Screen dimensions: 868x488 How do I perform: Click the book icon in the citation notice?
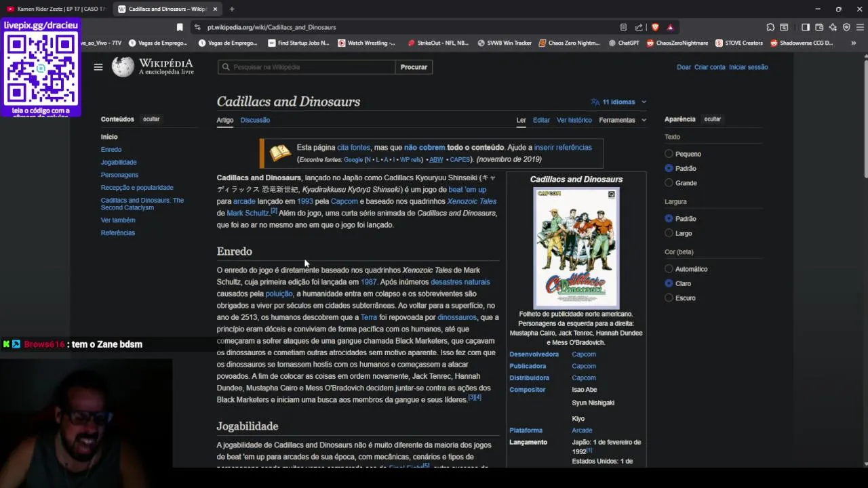tap(280, 153)
